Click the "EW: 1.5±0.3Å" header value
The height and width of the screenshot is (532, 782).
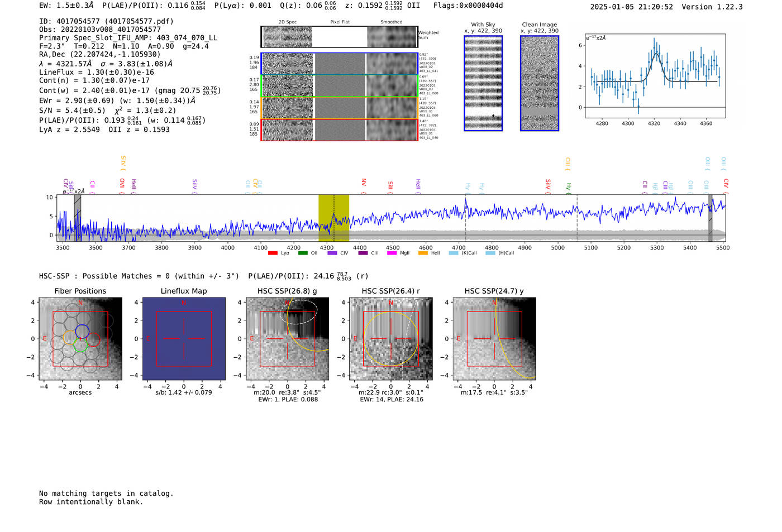pos(66,6)
